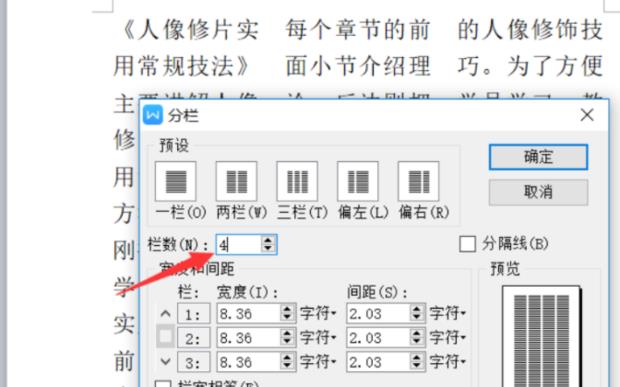Open column 3 间距 unit dropdown 字符
The height and width of the screenshot is (387, 620).
pyautogui.click(x=448, y=362)
